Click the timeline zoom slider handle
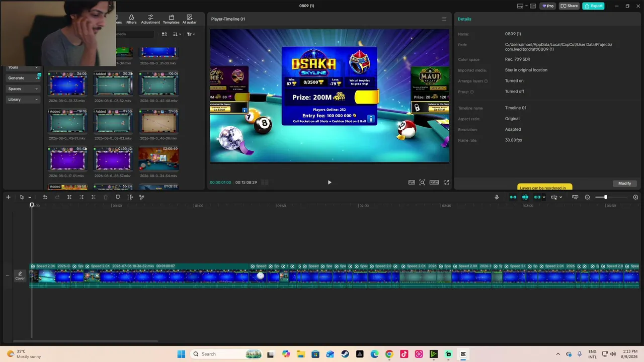Screen dimensions: 644x362 [x=605, y=197]
